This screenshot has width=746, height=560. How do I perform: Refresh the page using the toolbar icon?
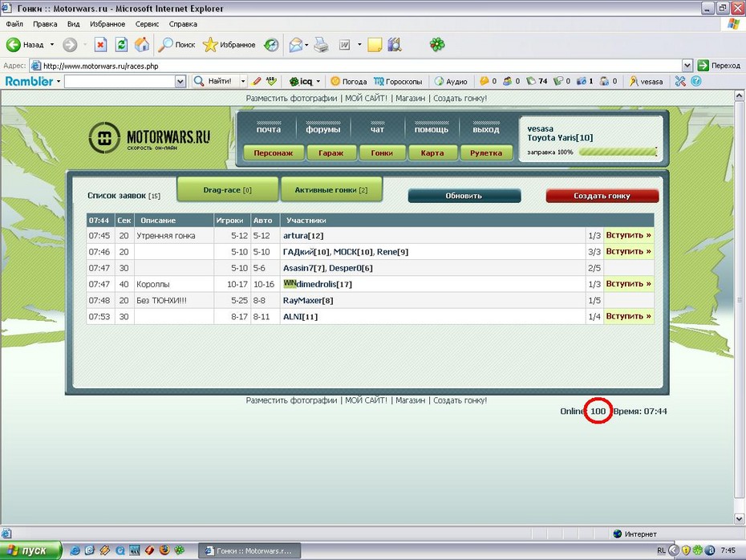click(122, 45)
